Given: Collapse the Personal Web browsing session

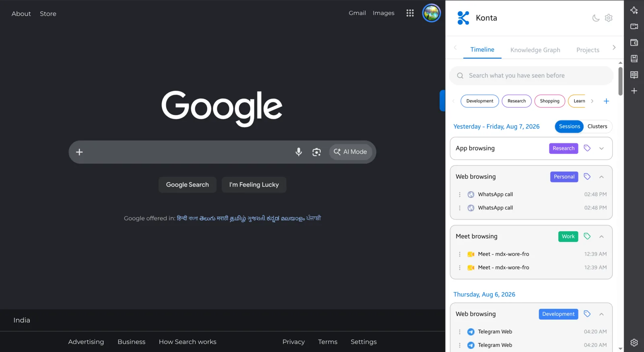Looking at the screenshot, I should click(x=601, y=177).
